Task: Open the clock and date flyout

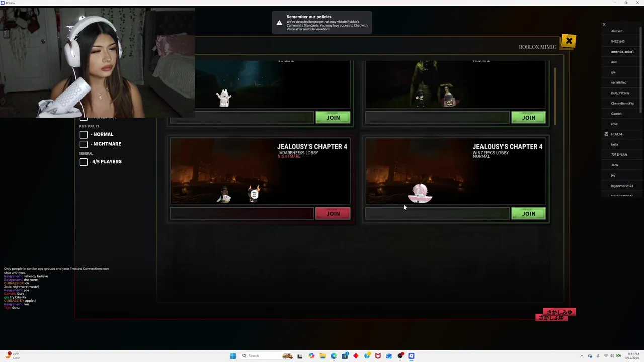Action: tap(632, 356)
